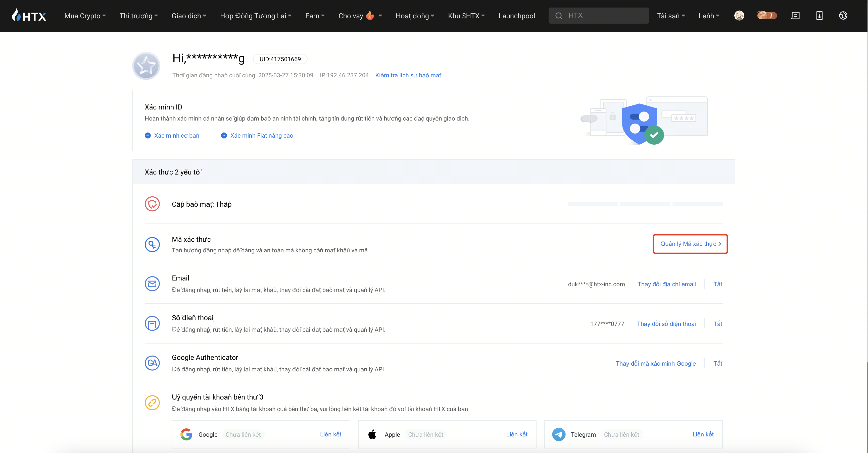Expand the Lệnh dropdown
Image resolution: width=868 pixels, height=453 pixels.
click(709, 16)
